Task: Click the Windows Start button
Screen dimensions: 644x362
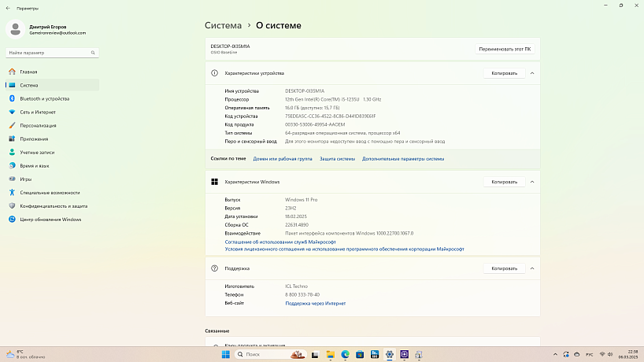Action: (x=226, y=355)
